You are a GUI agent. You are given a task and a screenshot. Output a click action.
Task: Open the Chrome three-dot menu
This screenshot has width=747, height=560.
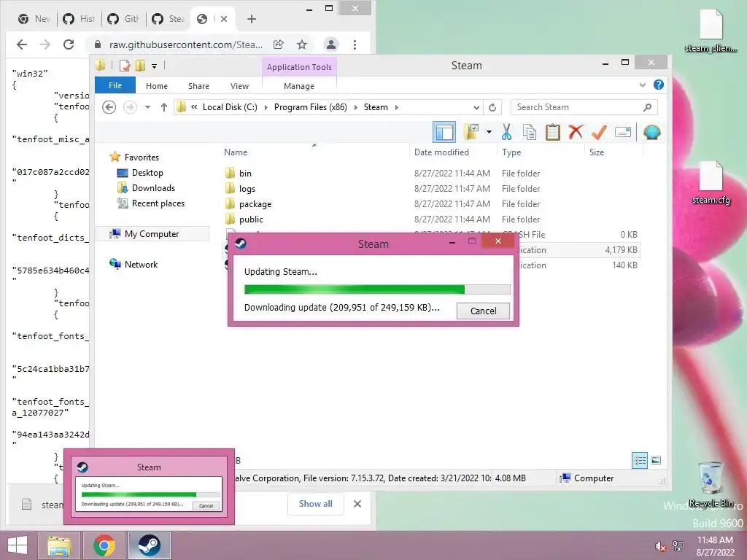click(x=355, y=44)
